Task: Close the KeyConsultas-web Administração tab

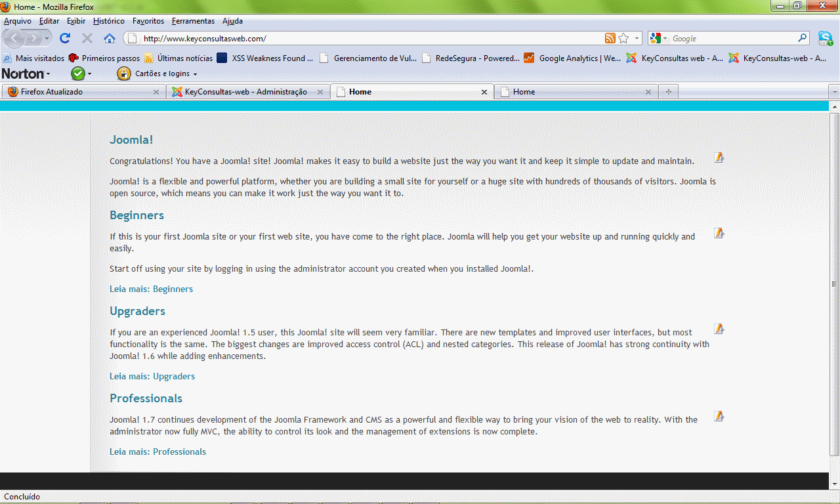Action: [320, 92]
